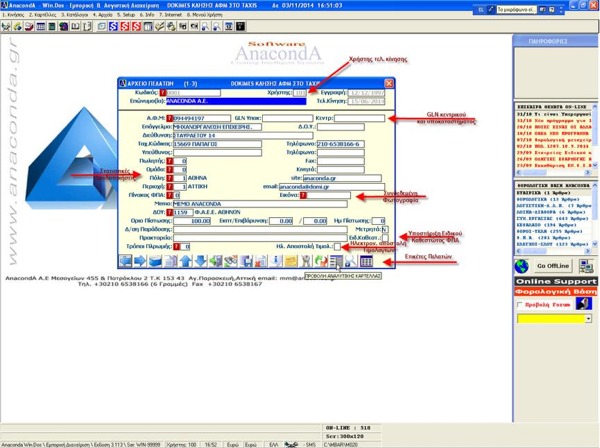Viewport: 600px width, 448px height.
Task: Toggle the Ειδ.Καθεστ. checkbox
Action: click(x=385, y=238)
